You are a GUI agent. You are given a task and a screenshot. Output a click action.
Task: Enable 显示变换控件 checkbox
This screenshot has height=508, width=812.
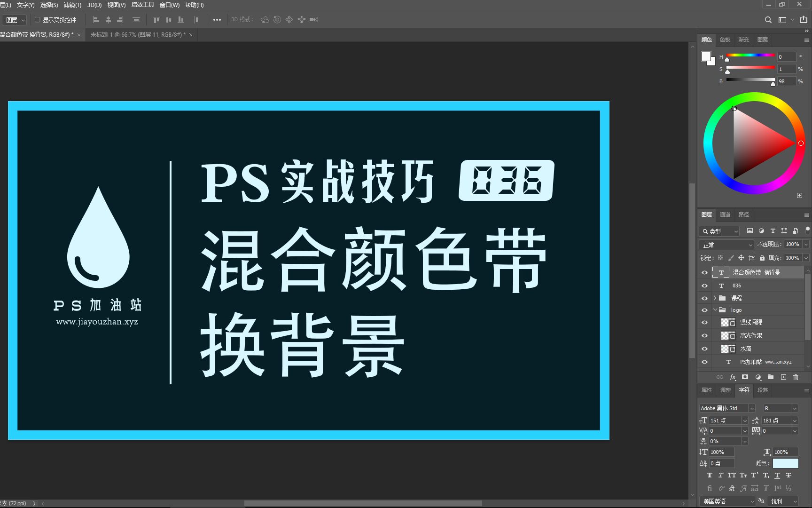pos(37,20)
